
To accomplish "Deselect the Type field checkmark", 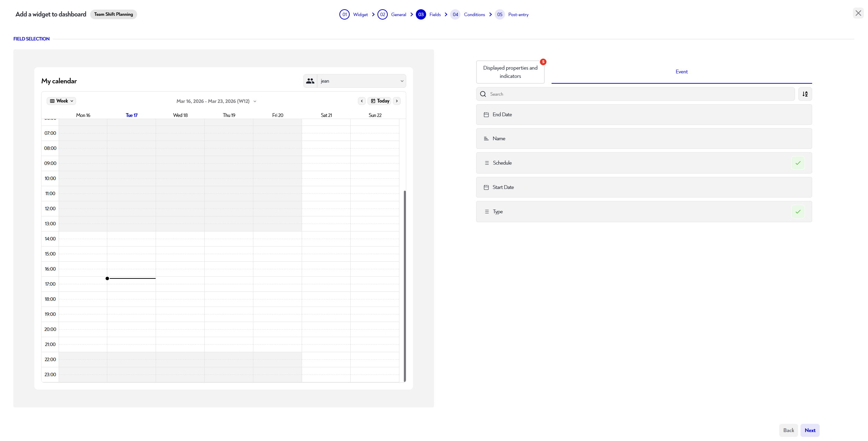I will click(x=798, y=212).
